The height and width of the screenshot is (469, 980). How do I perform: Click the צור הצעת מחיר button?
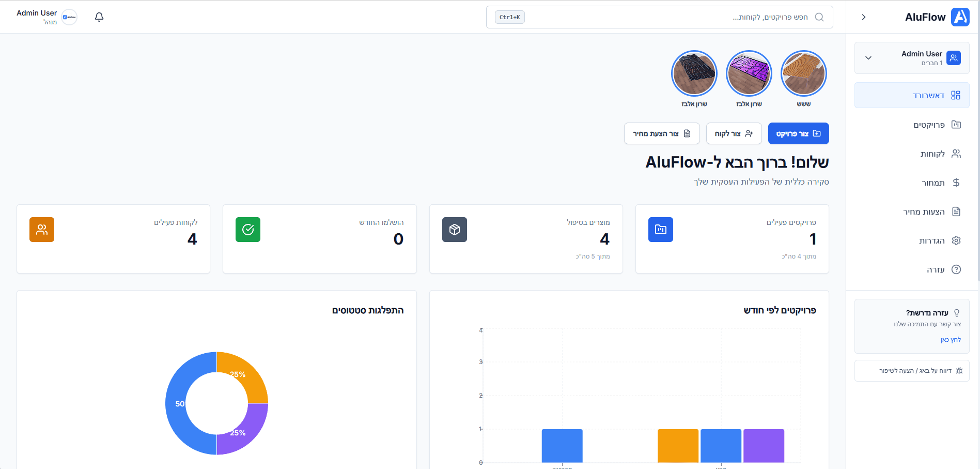point(662,133)
